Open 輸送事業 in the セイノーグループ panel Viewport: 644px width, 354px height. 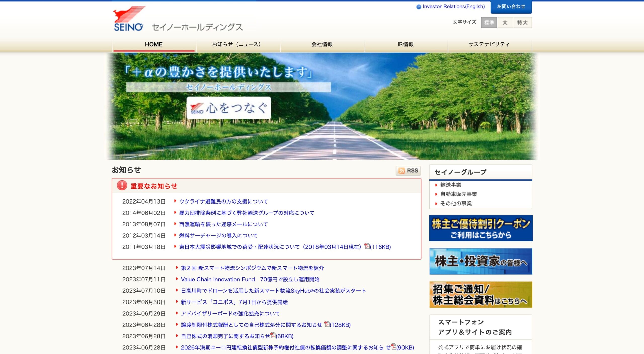451,185
